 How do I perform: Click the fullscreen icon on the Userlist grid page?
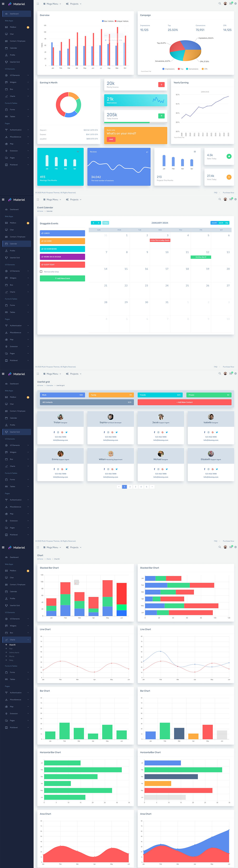click(38, 374)
